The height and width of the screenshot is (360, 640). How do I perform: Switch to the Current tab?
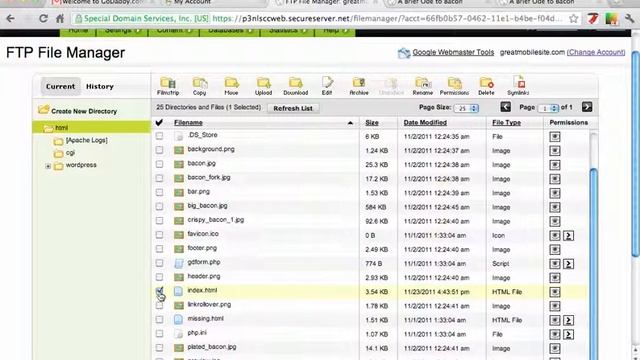(x=60, y=87)
